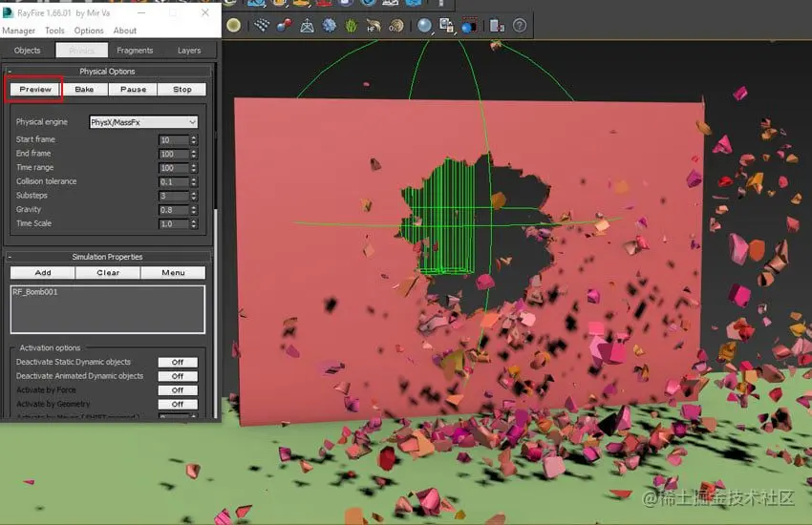Click the Menu button in Simulation Properties
This screenshot has width=812, height=525.
[x=173, y=273]
